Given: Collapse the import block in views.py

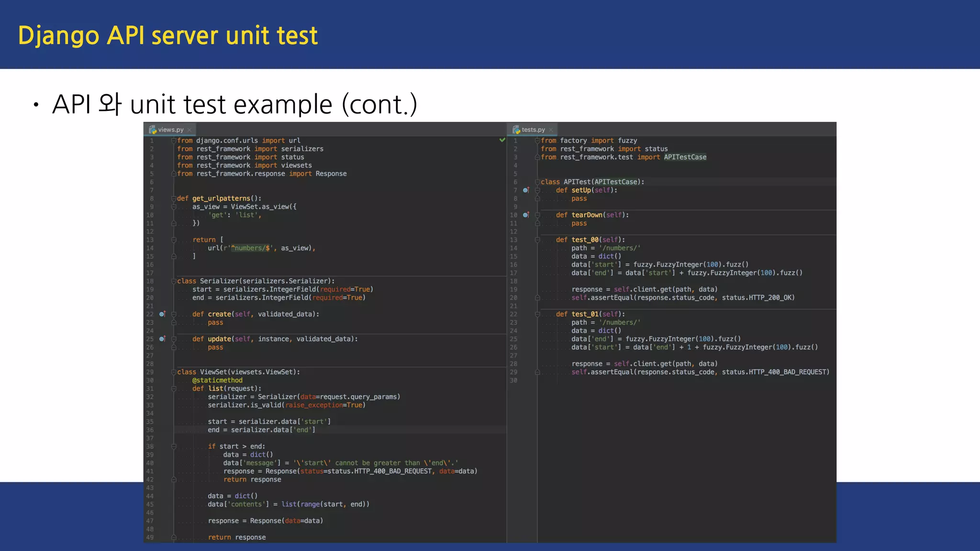Looking at the screenshot, I should point(174,141).
